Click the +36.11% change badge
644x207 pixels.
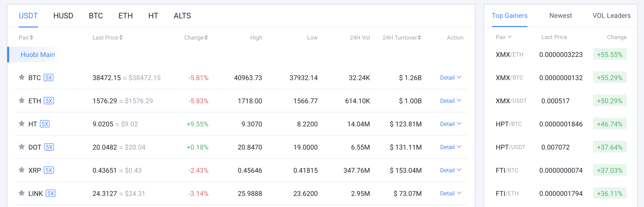coord(610,193)
